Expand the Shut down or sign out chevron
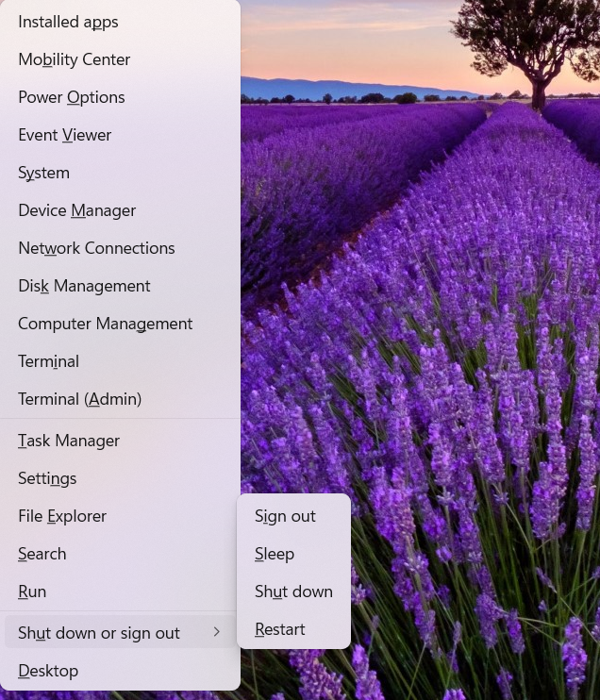Viewport: 600px width, 700px height. pos(216,632)
